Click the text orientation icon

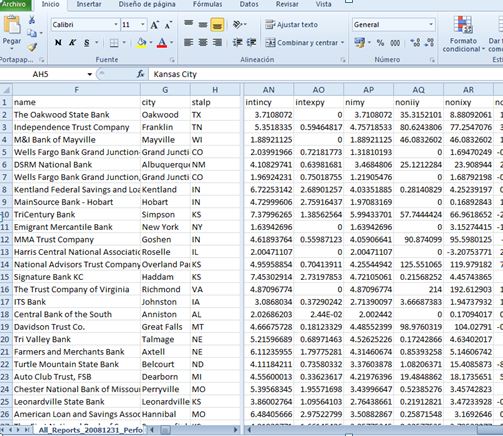click(237, 24)
